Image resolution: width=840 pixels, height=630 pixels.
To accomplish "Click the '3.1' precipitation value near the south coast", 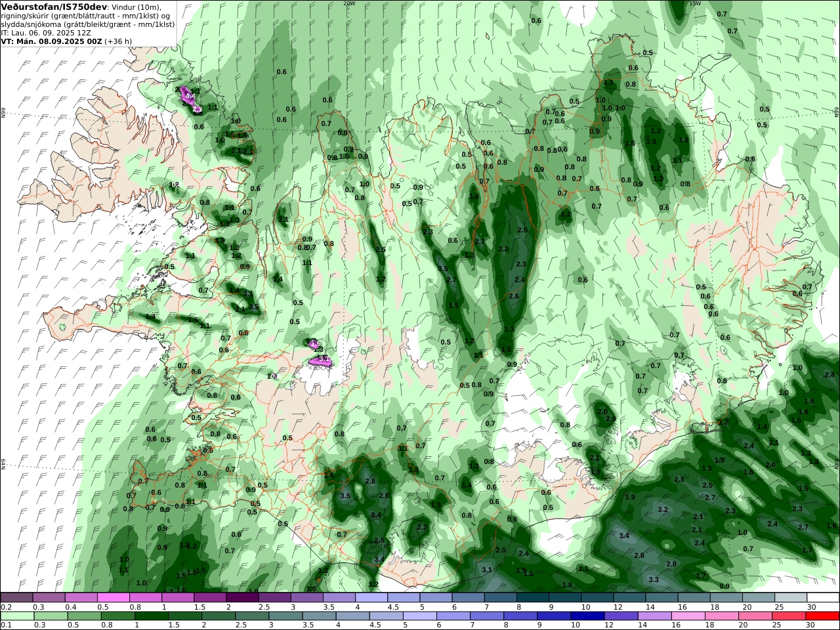I will coord(487,570).
